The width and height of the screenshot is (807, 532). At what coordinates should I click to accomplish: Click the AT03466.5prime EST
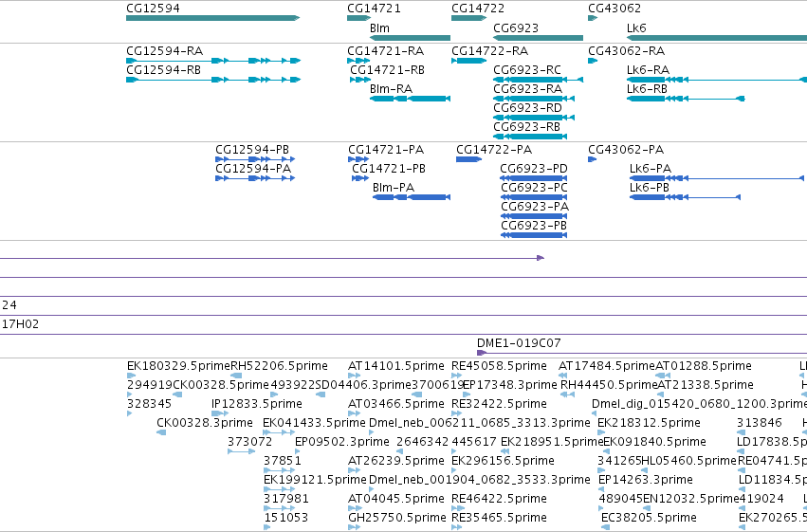pos(354,413)
